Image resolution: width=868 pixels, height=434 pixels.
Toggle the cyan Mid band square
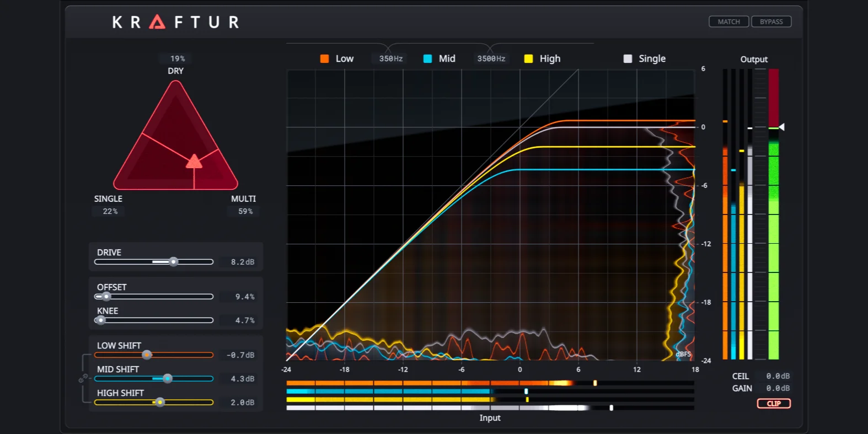(427, 58)
